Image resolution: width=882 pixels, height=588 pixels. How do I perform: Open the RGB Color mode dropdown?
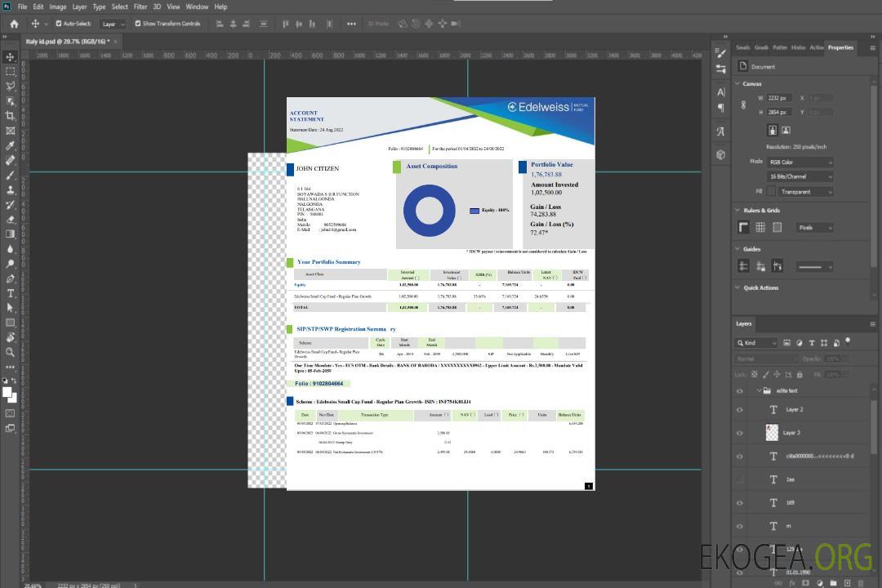click(x=800, y=162)
